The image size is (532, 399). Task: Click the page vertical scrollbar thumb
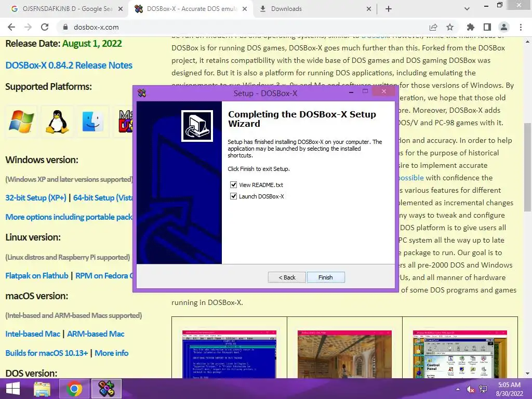coord(527,167)
